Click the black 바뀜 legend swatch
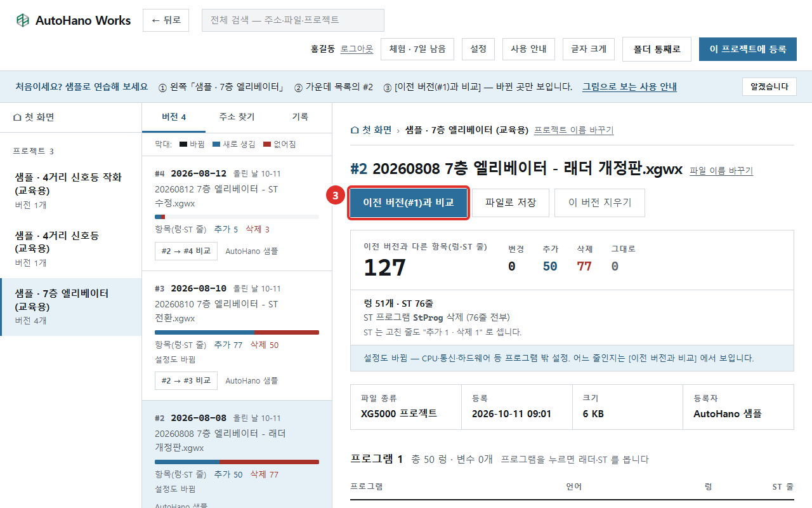812x508 pixels. (x=183, y=145)
